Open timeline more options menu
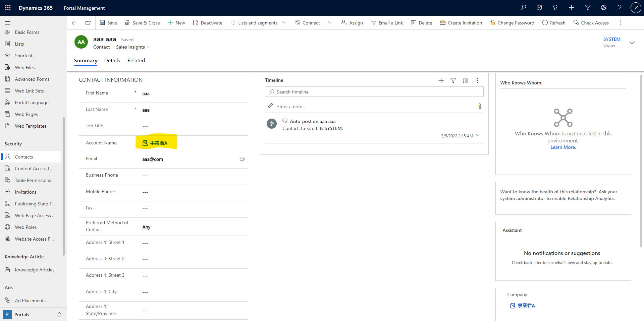Viewport: 644px width, 321px height. (477, 80)
